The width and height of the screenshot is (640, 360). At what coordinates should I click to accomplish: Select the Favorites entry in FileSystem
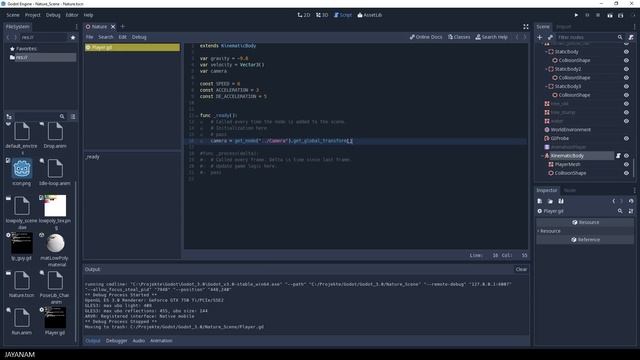[26, 49]
